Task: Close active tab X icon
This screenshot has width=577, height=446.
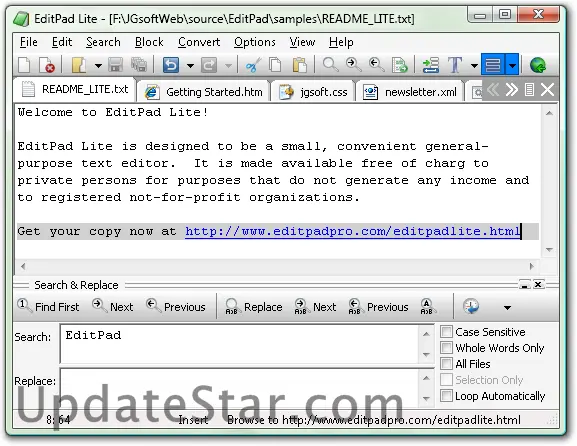Action: tap(547, 89)
